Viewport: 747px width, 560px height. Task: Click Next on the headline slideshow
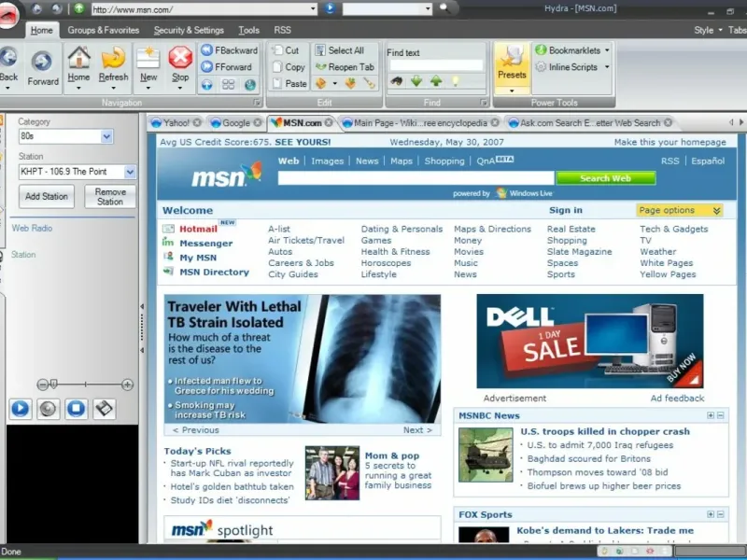(x=417, y=430)
